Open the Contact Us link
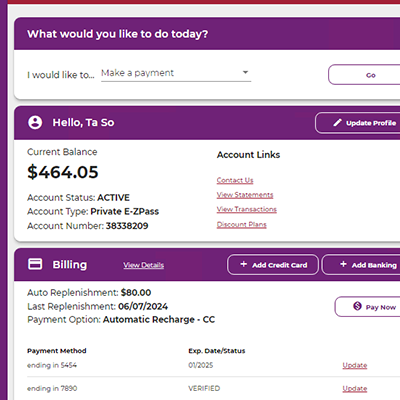Image resolution: width=400 pixels, height=400 pixels. pyautogui.click(x=235, y=180)
